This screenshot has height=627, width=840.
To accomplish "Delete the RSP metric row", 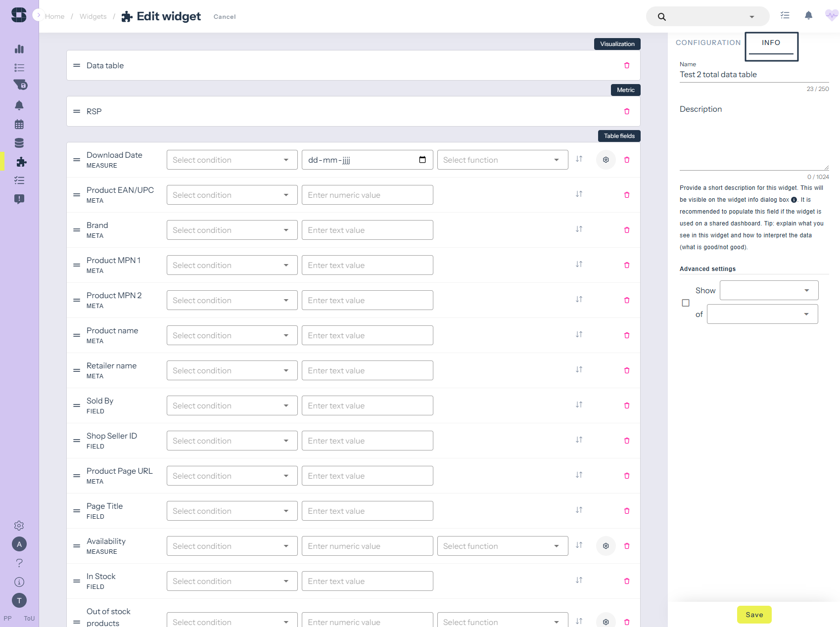I will click(627, 111).
